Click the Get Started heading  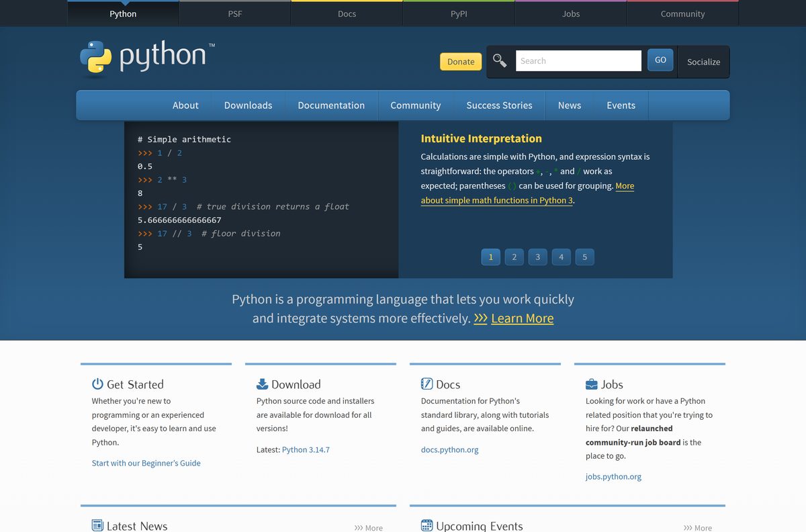(x=135, y=384)
